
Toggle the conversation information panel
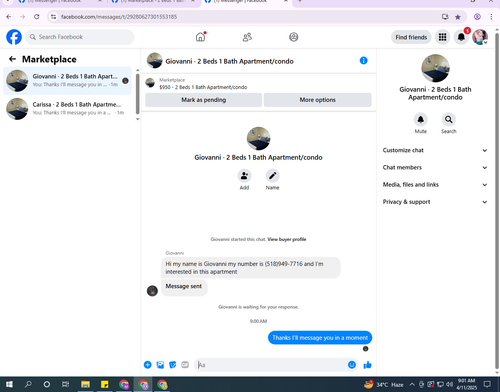pyautogui.click(x=364, y=61)
